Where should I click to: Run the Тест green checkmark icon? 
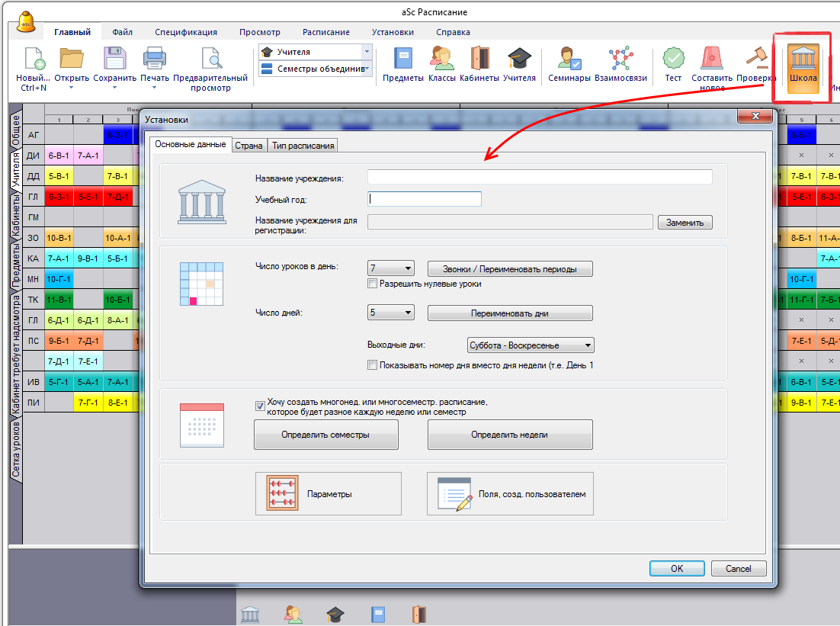pyautogui.click(x=673, y=59)
